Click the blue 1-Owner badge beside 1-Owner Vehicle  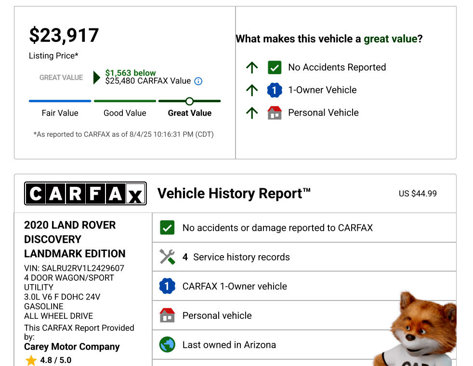(275, 90)
